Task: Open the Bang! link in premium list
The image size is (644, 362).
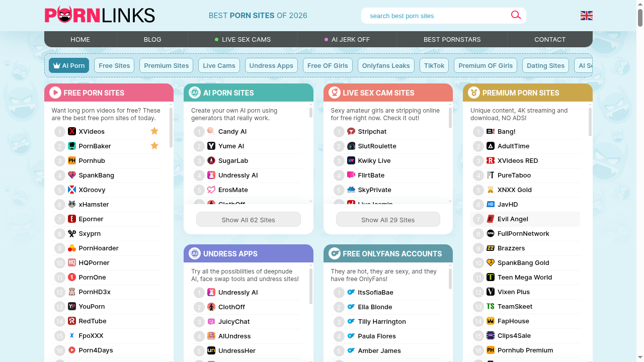Action: coord(506,131)
